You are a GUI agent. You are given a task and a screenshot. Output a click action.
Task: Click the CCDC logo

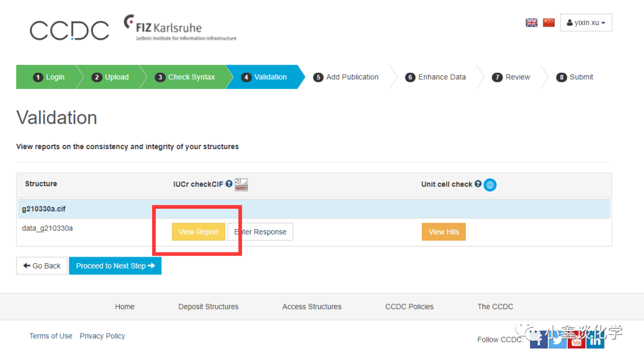pos(69,30)
